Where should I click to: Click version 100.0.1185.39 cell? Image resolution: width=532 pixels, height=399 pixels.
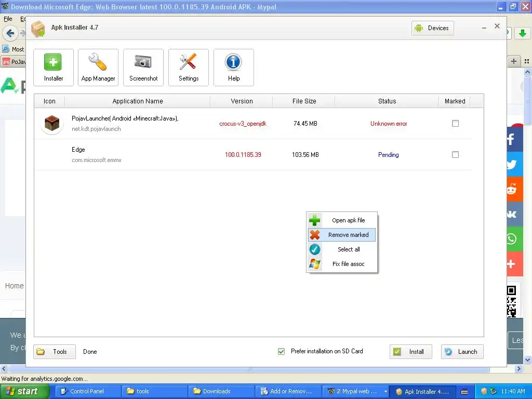coord(243,155)
